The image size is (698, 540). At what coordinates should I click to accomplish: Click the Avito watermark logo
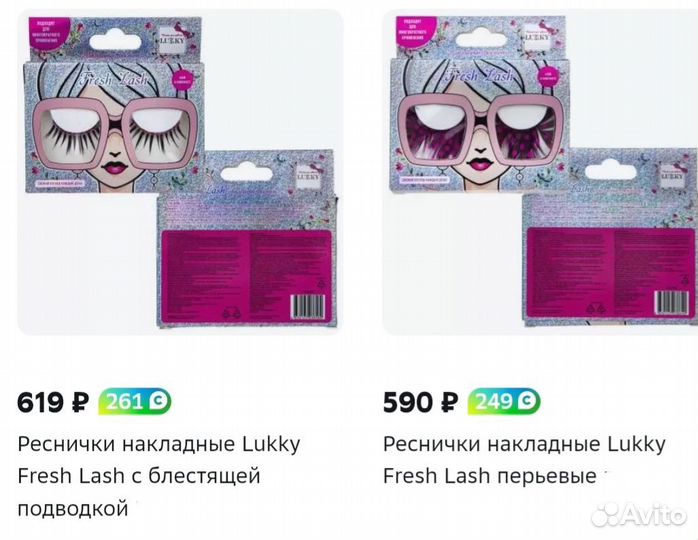coord(638,516)
